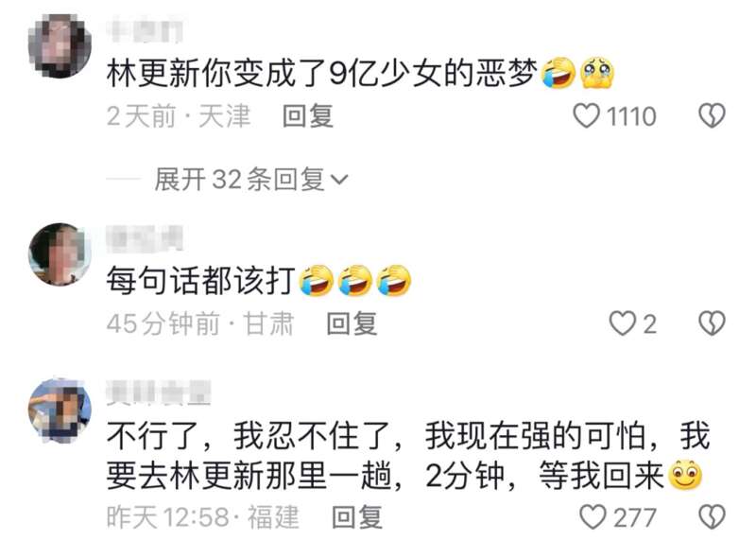Dislike the 福建 comment with broken heart

pos(712,517)
